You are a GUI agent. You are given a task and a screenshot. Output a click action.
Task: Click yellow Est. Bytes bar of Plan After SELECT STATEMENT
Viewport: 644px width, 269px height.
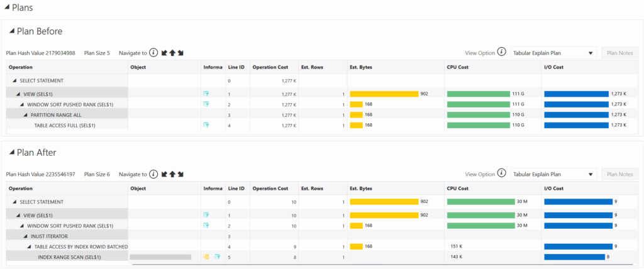(384, 202)
